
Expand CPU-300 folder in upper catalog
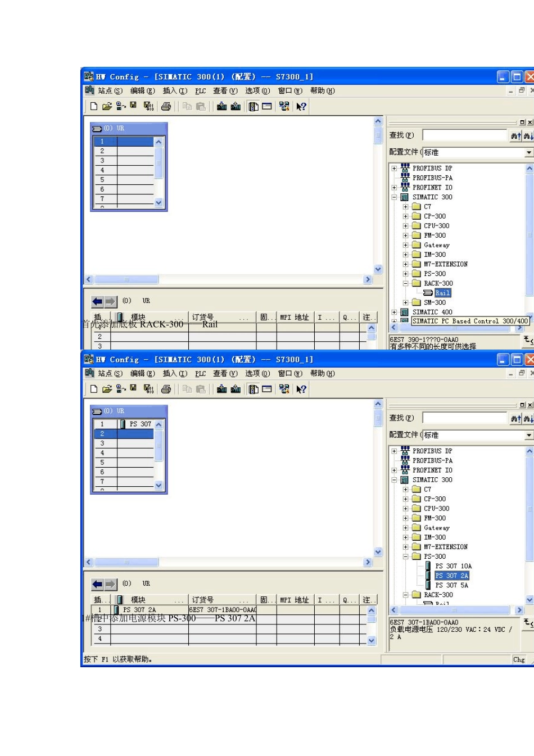(405, 225)
